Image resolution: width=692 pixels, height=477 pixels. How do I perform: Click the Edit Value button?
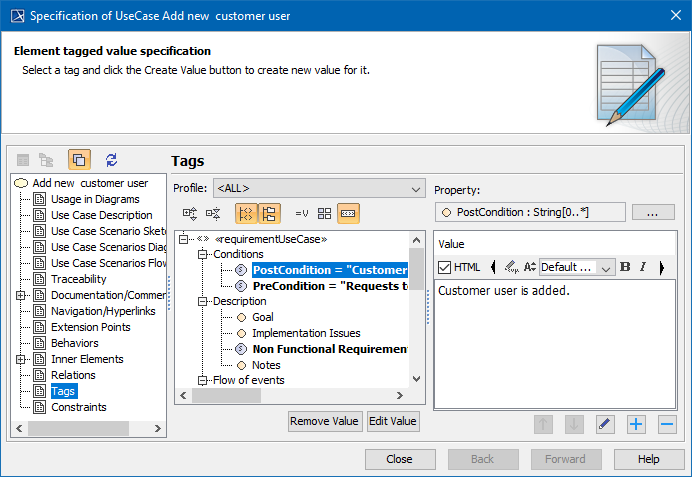point(393,421)
